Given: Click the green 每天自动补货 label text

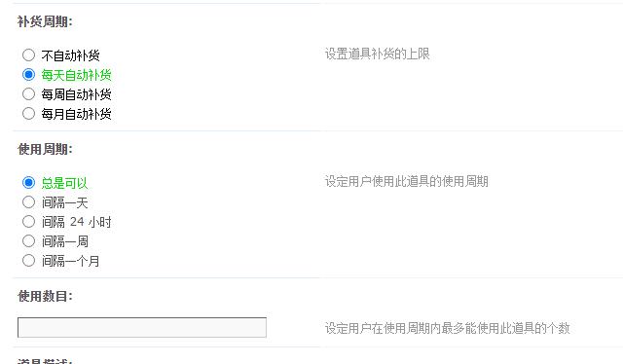Looking at the screenshot, I should coord(76,75).
